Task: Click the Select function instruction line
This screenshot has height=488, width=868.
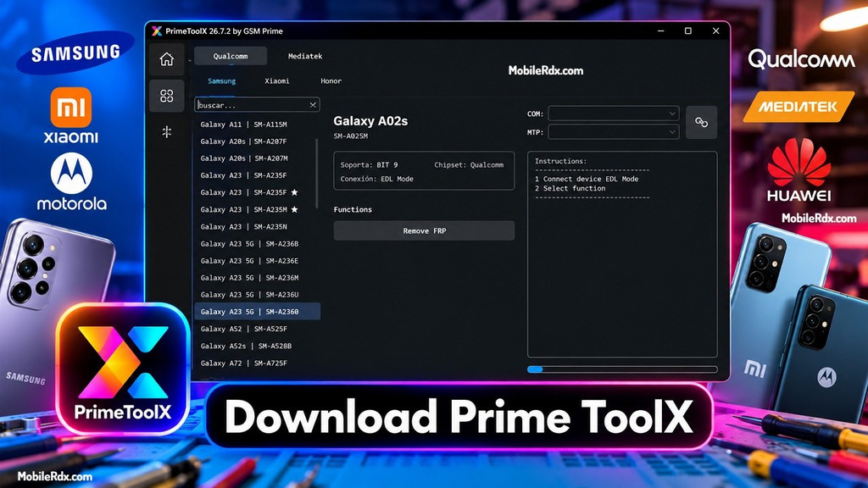Action: pyautogui.click(x=570, y=188)
